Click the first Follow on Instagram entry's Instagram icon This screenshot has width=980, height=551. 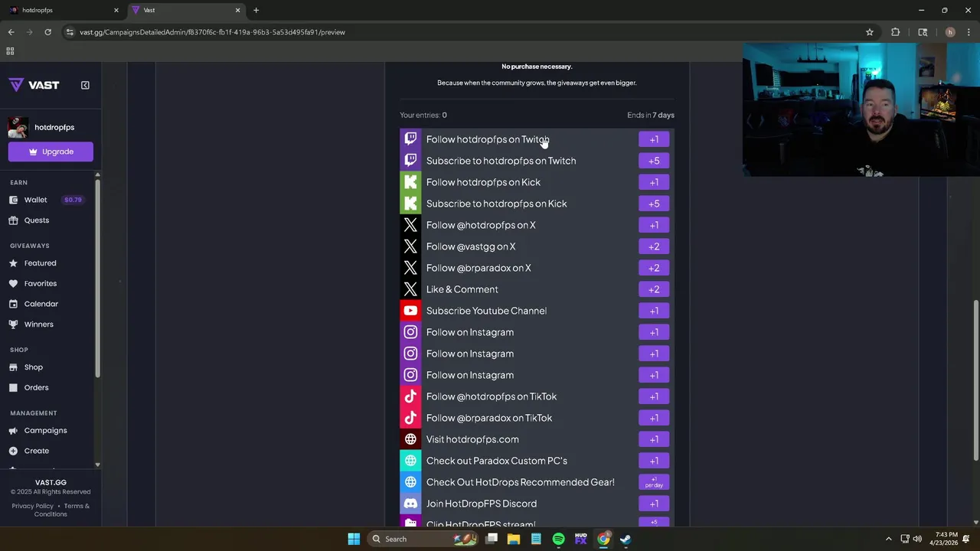click(x=410, y=332)
